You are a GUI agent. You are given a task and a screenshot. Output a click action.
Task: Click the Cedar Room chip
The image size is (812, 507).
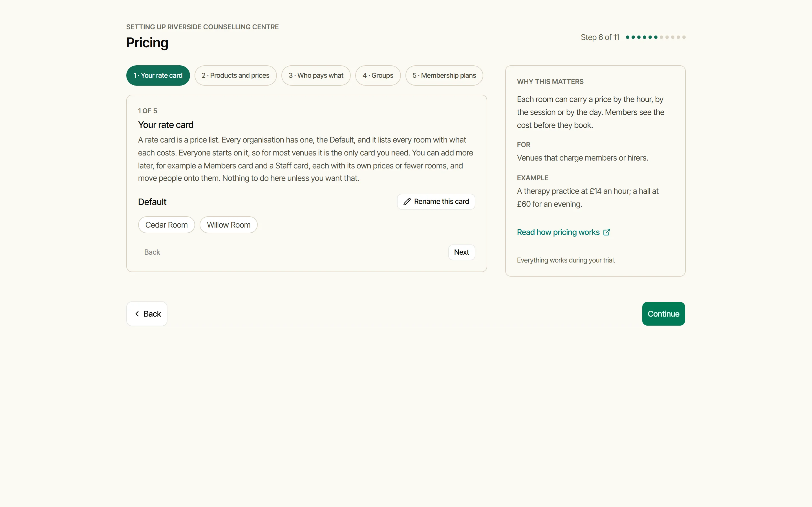166,225
